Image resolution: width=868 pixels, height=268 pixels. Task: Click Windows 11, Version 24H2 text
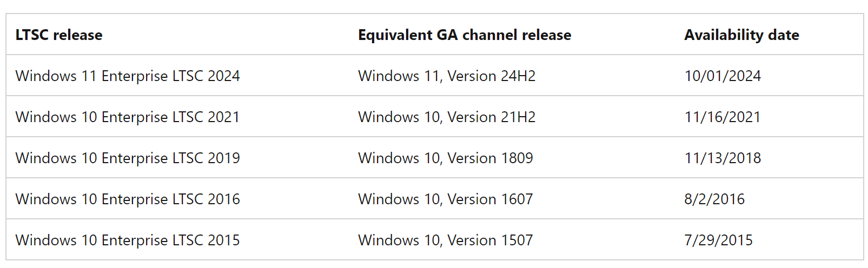[447, 76]
